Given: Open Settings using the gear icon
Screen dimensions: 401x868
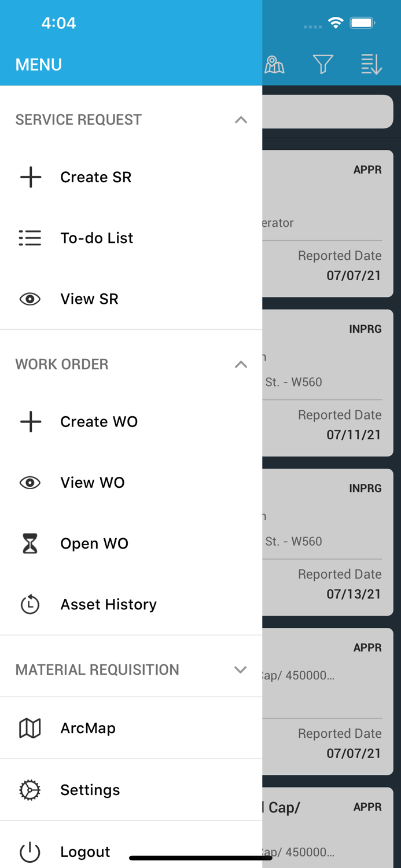Looking at the screenshot, I should [30, 790].
